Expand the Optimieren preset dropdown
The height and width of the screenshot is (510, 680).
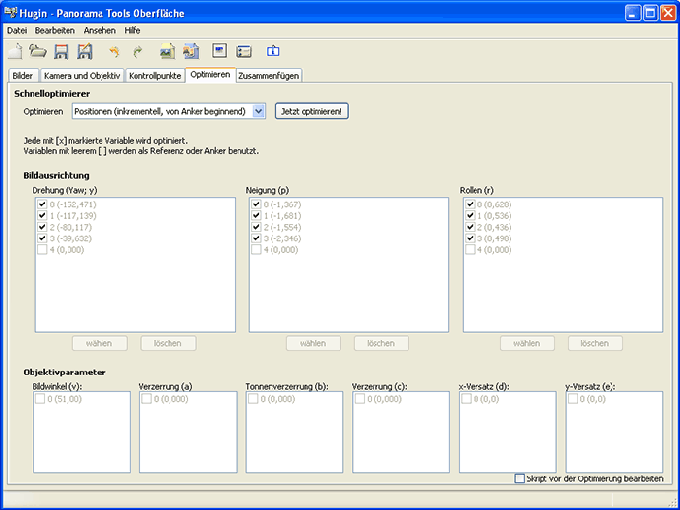point(258,111)
